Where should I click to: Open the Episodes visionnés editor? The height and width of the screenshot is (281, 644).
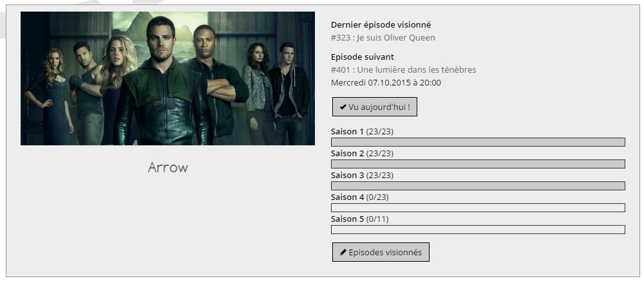click(381, 252)
